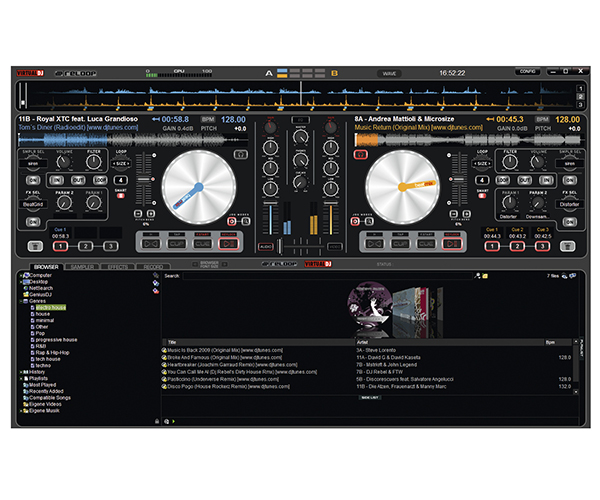
Task: Hit the CUP transport button on the right deck
Action: pos(400,244)
